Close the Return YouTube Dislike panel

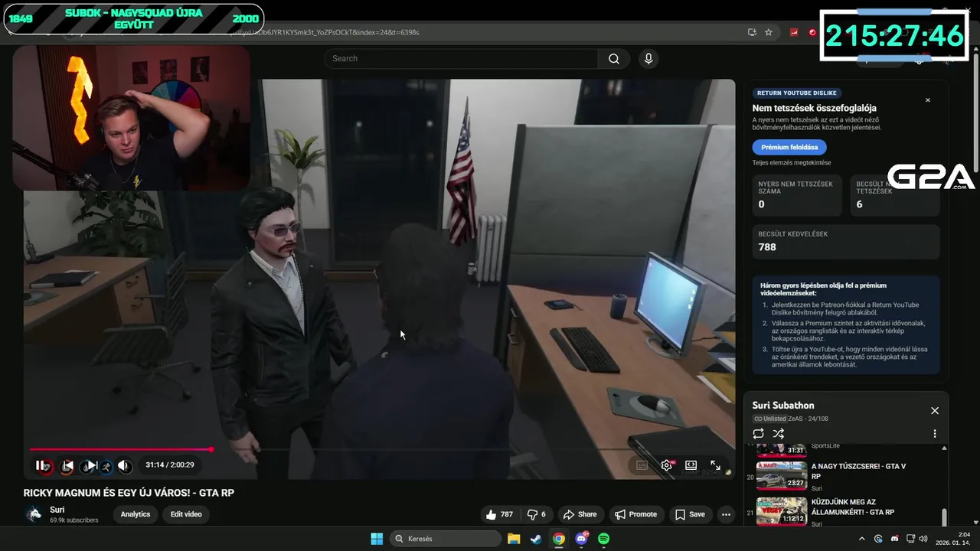click(x=927, y=100)
